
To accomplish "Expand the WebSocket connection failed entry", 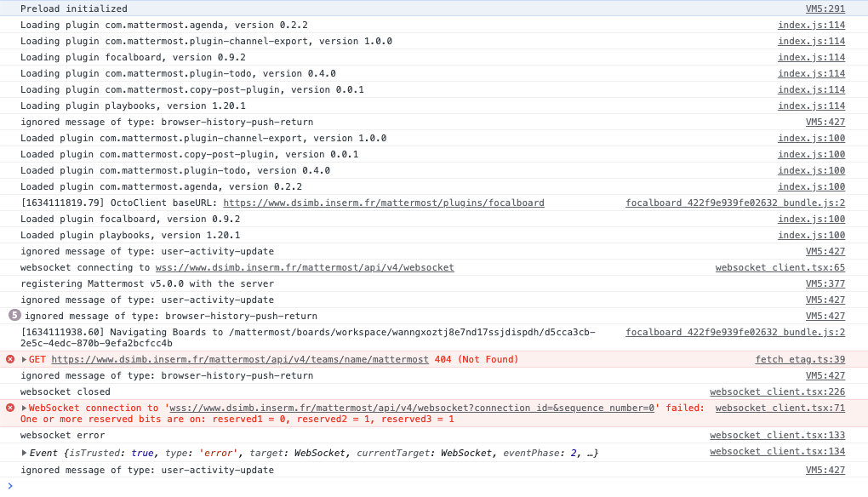I will [24, 408].
